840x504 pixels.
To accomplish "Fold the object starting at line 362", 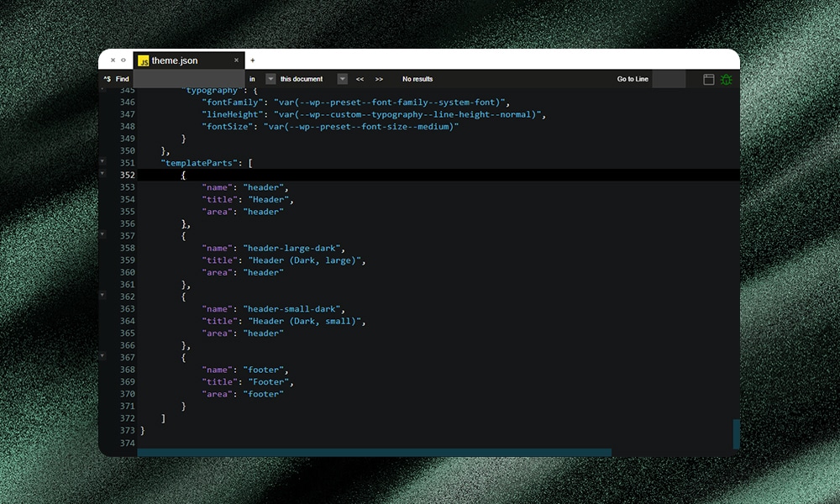I will point(102,296).
